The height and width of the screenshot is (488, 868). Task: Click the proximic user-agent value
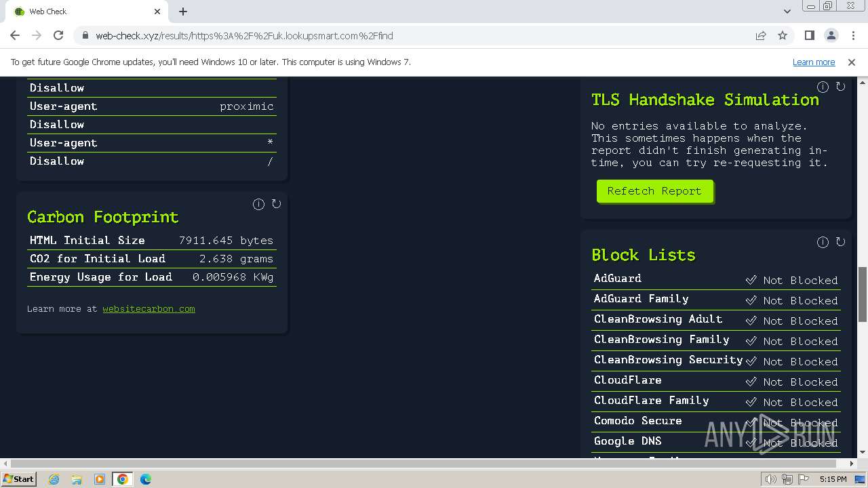247,106
